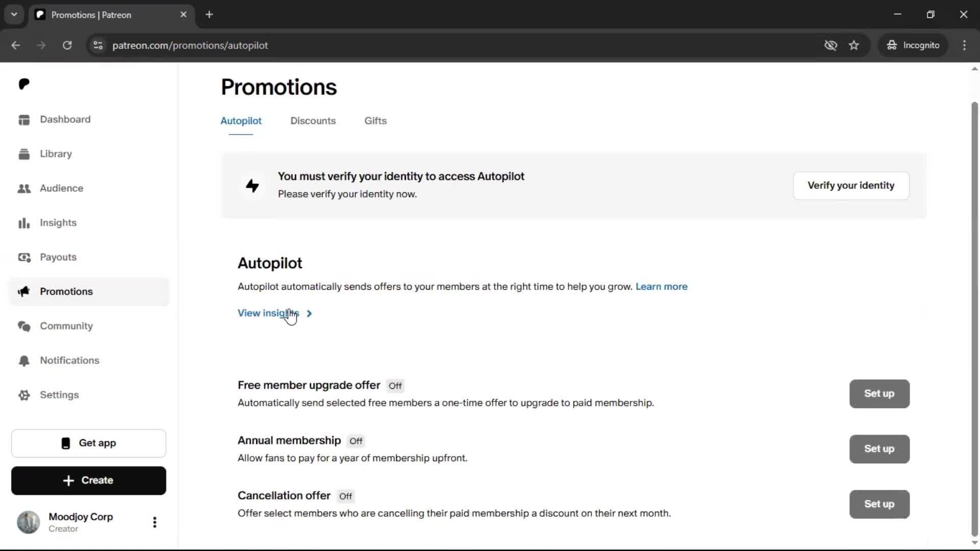The width and height of the screenshot is (980, 551).
Task: Switch to the Discounts tab
Action: (x=313, y=121)
